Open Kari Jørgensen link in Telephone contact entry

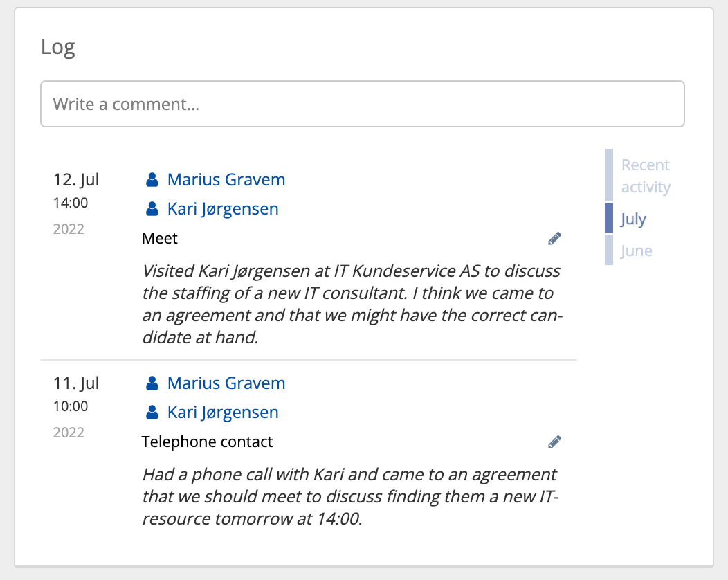coord(223,413)
